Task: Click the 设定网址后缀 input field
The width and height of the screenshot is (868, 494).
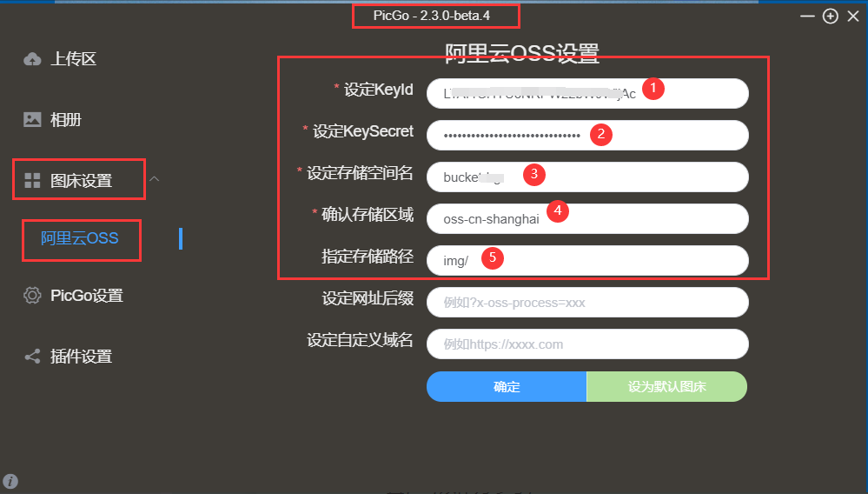Action: 587,303
